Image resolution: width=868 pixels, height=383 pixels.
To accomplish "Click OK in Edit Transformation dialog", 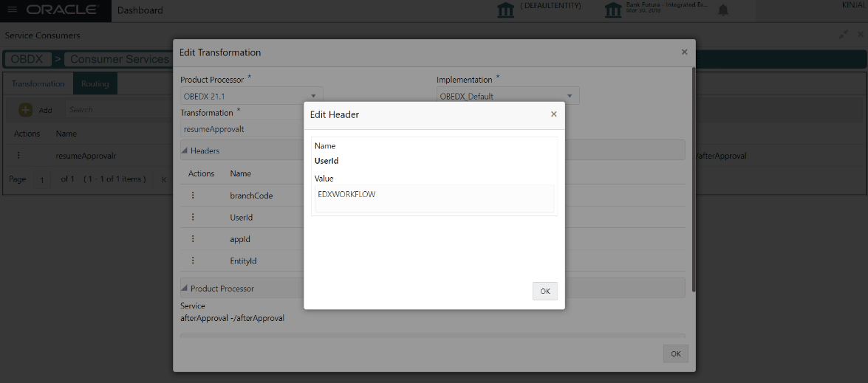I will 676,353.
